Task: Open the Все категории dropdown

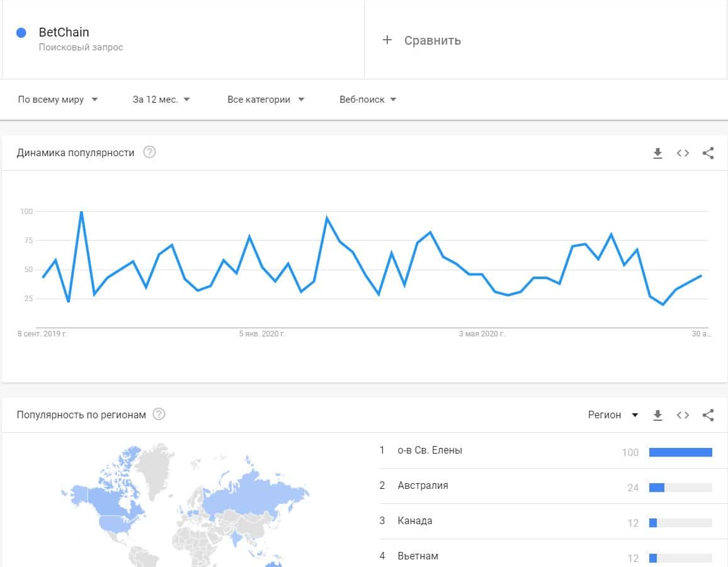Action: [265, 100]
